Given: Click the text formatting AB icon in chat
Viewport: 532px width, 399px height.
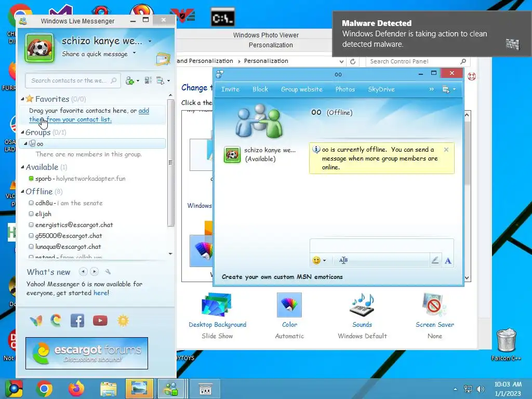Looking at the screenshot, I should click(x=343, y=260).
